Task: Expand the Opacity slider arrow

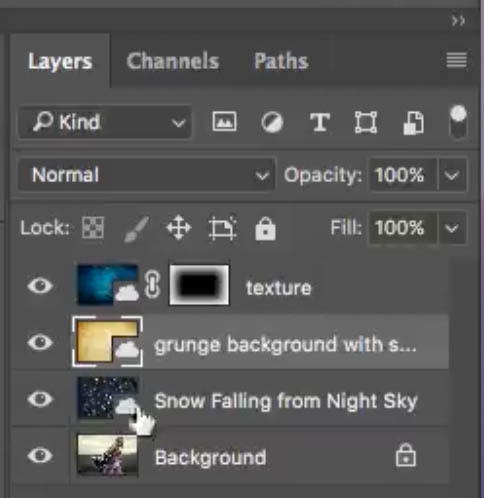Action: [452, 175]
